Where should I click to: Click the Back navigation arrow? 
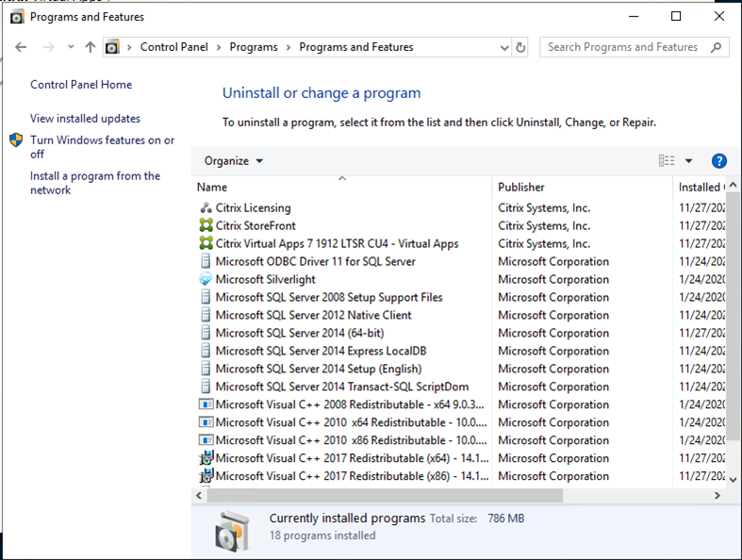(x=22, y=47)
